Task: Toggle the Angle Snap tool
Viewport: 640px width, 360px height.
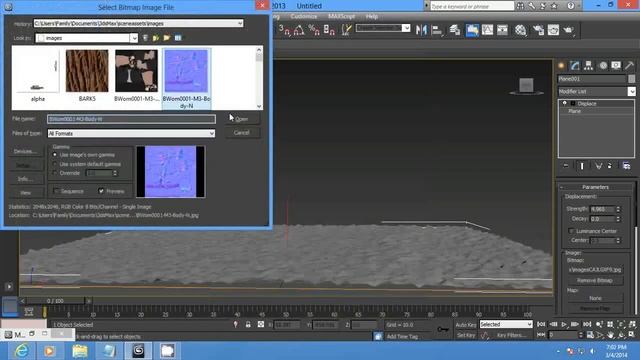Action: tap(299, 30)
